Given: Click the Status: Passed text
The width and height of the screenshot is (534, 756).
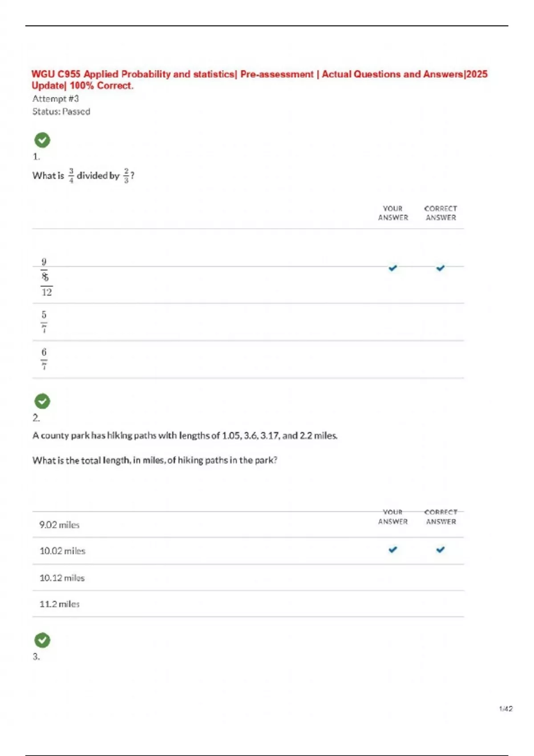Looking at the screenshot, I should (61, 112).
